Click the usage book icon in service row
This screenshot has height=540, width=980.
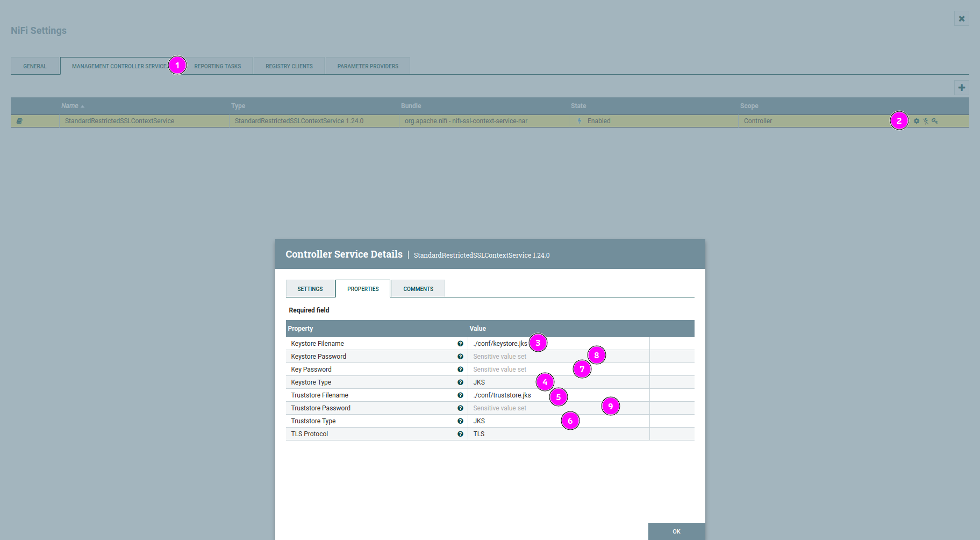[19, 121]
